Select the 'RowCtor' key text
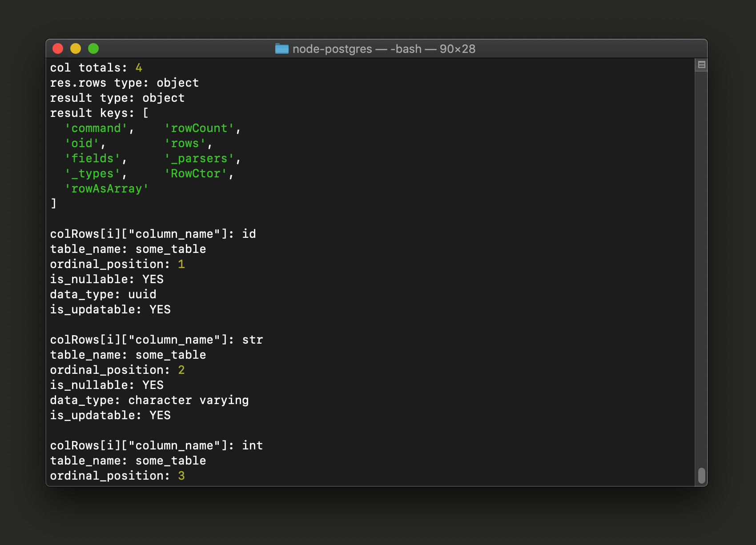 (x=197, y=173)
